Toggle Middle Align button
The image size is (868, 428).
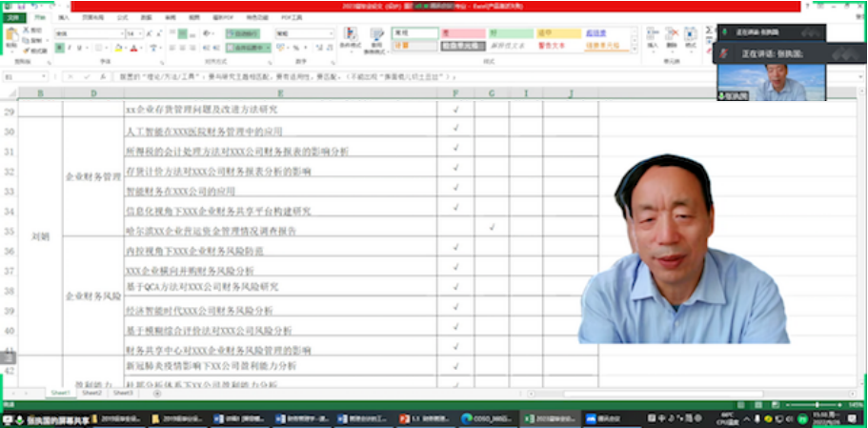point(183,33)
